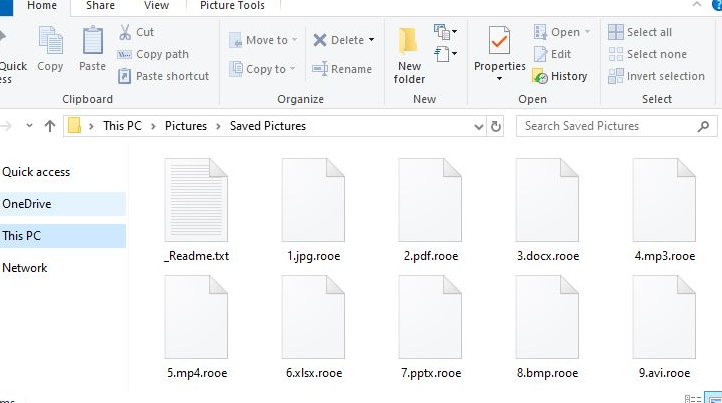Open the Share ribbon tab

[x=100, y=6]
